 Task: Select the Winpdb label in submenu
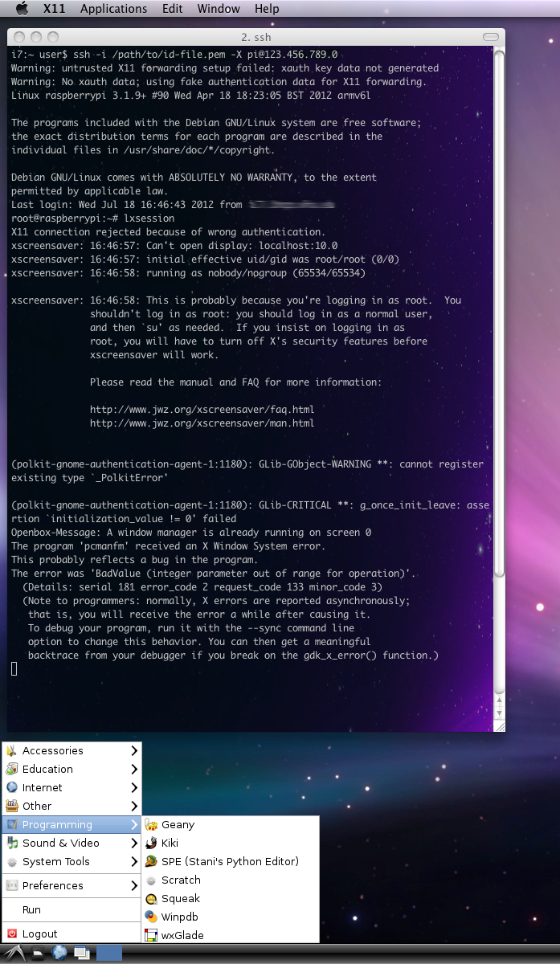click(180, 917)
